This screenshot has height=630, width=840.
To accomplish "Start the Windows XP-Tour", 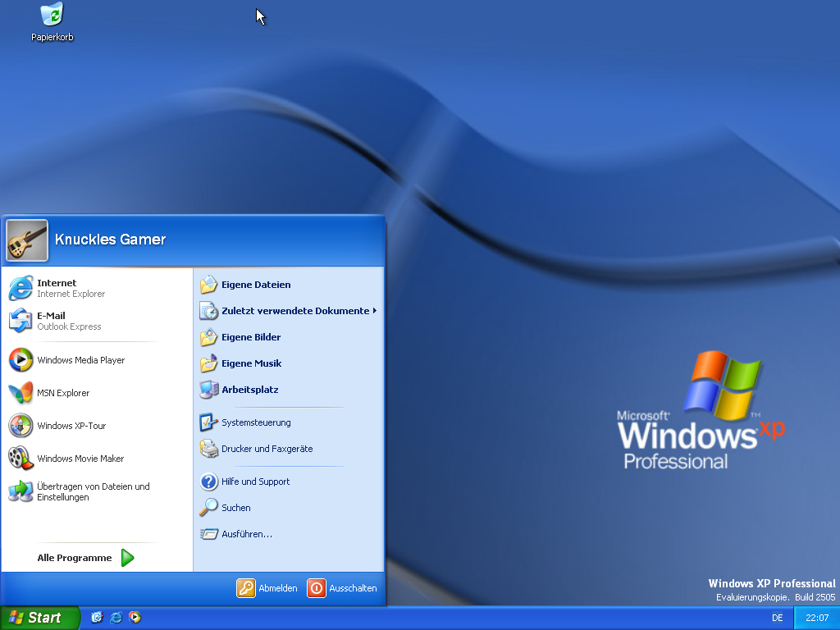I will point(71,426).
